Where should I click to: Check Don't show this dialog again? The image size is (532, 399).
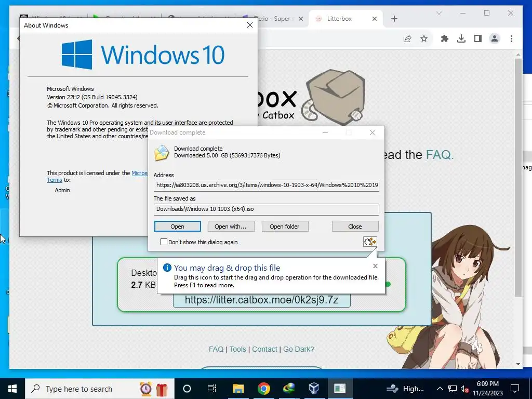(164, 242)
